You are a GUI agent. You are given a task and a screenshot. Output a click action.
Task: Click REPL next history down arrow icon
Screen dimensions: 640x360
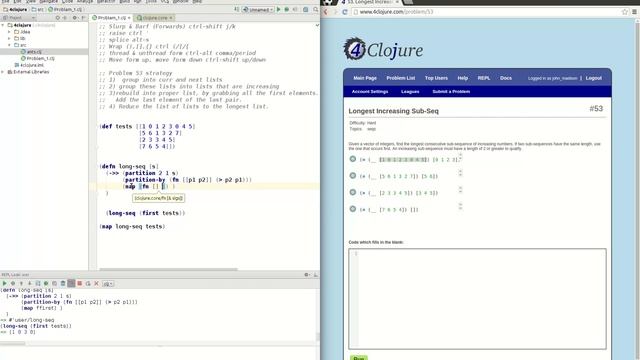point(29,283)
